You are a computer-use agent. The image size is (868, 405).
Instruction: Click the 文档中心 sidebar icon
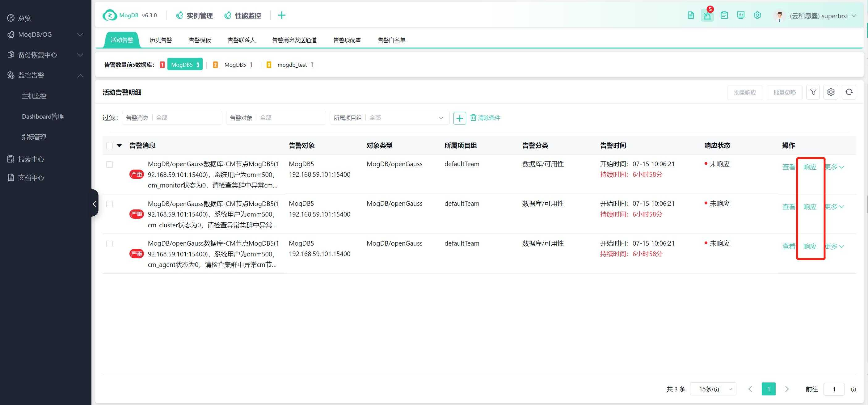(11, 177)
